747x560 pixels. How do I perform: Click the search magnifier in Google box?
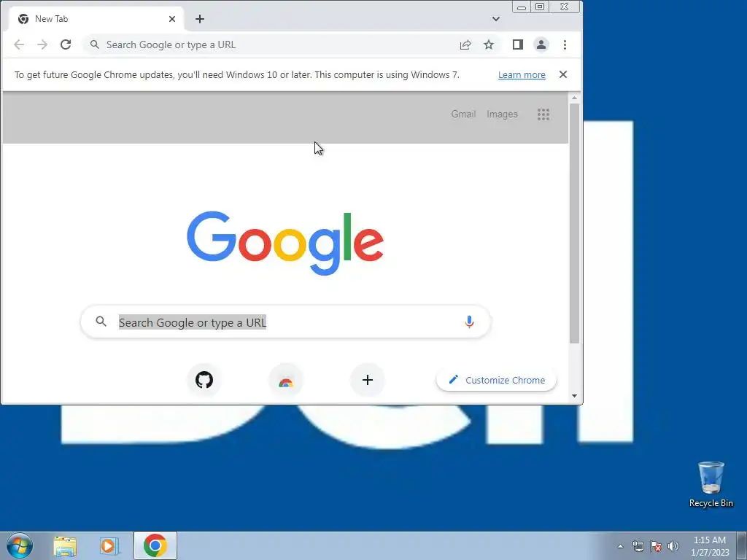click(101, 322)
